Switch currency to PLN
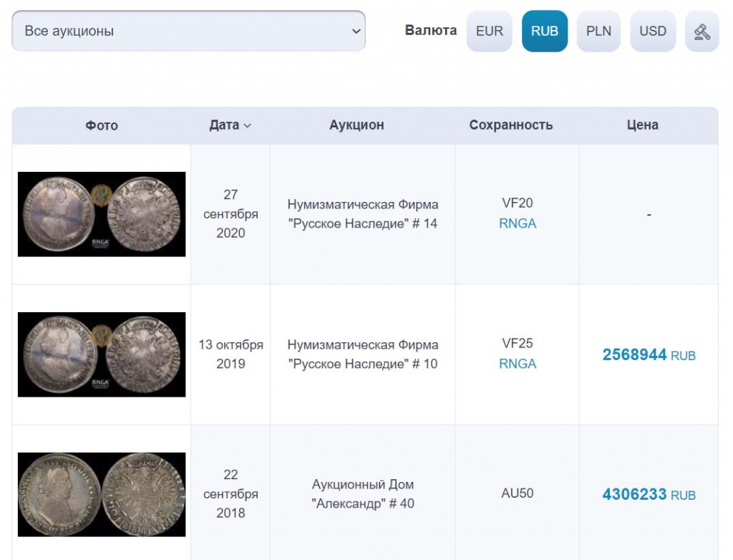 (x=598, y=32)
